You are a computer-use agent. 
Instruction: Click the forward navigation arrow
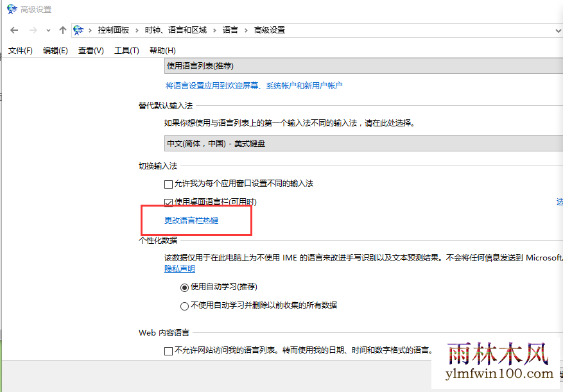33,30
